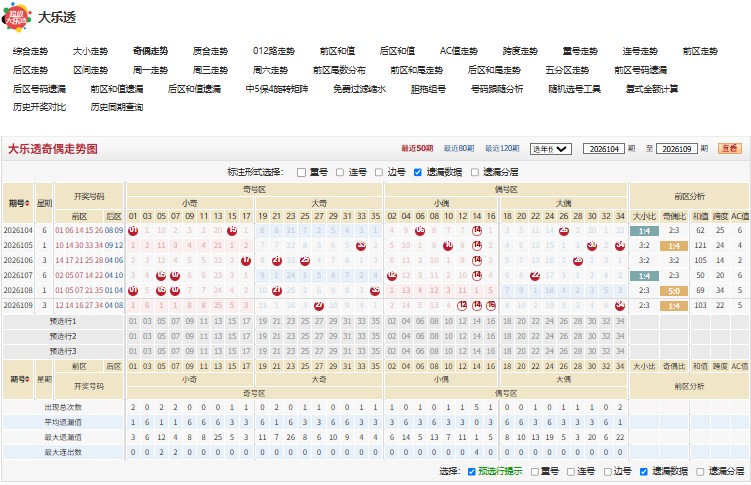This screenshot has width=751, height=485.
Task: Click red ball 34 in row 2026105
Action: click(x=620, y=246)
